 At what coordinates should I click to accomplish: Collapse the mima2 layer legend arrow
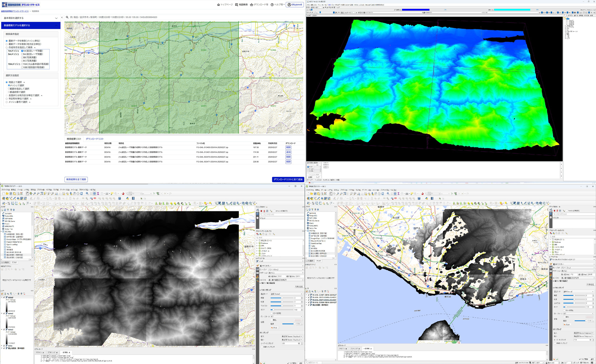[x=1, y=313]
